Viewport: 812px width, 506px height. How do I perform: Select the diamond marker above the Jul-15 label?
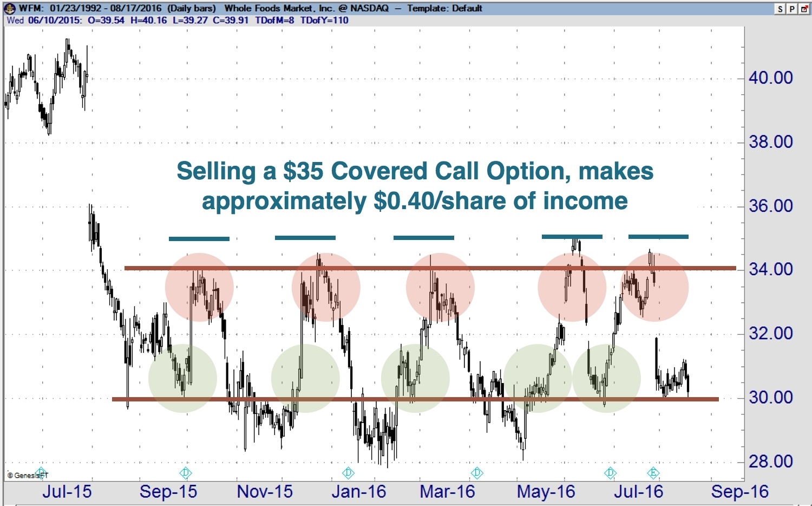(x=42, y=473)
